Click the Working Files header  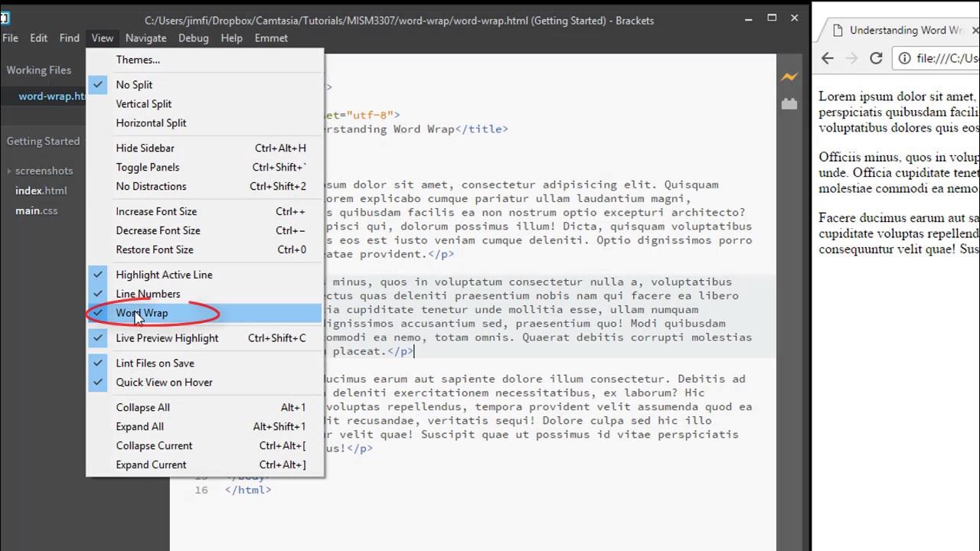[x=39, y=70]
